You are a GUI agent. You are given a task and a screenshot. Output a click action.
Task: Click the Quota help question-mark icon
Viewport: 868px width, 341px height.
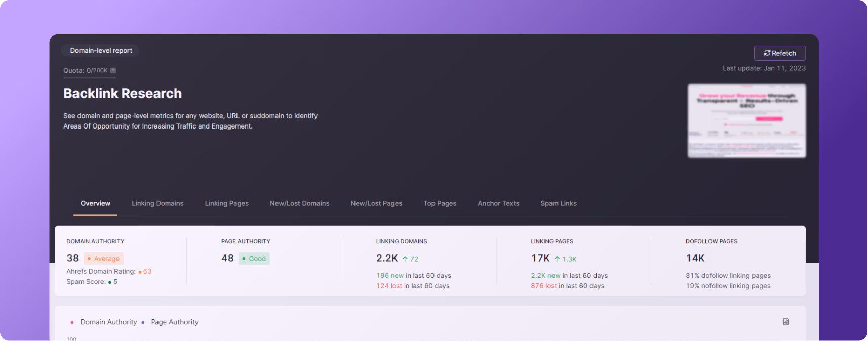113,71
